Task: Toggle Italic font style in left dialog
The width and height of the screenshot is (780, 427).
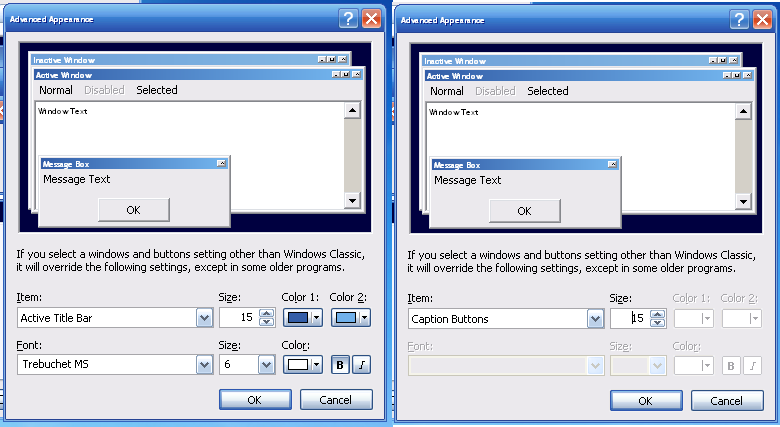Action: pos(360,365)
